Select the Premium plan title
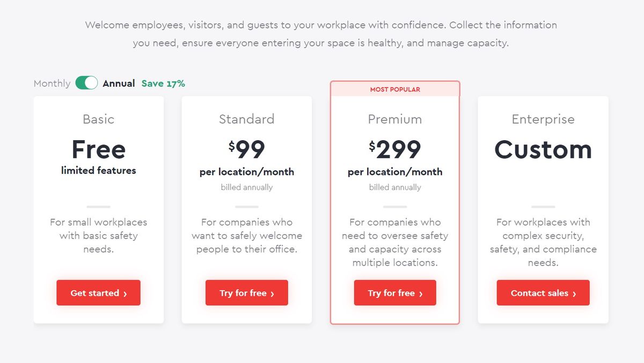The height and width of the screenshot is (363, 644). coord(394,119)
